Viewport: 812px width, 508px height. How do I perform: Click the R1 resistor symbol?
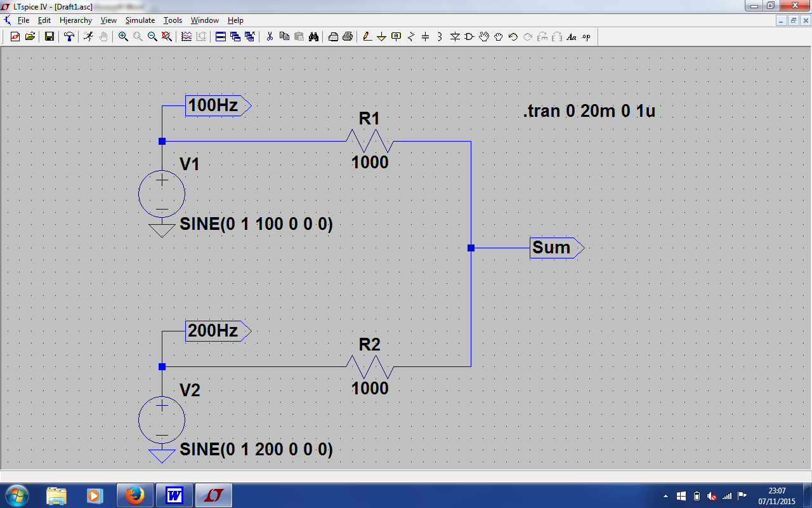pos(370,141)
